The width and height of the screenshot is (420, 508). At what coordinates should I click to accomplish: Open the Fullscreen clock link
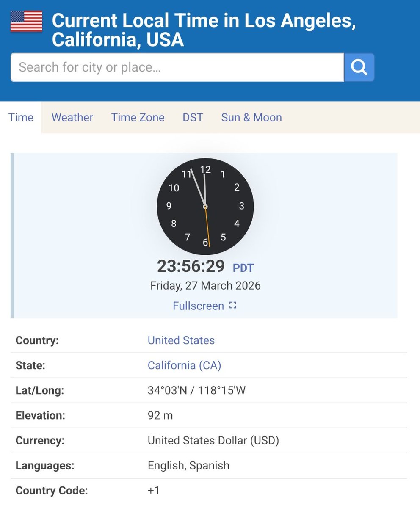click(x=198, y=306)
